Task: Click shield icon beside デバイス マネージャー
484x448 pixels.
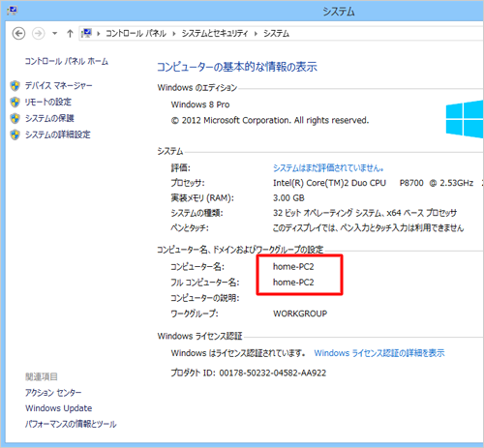Action: coord(15,86)
